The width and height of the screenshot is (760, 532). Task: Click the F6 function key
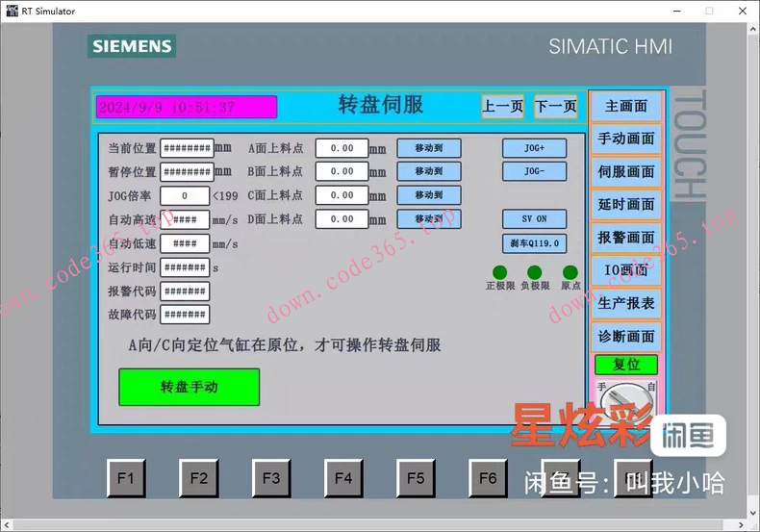tap(488, 478)
